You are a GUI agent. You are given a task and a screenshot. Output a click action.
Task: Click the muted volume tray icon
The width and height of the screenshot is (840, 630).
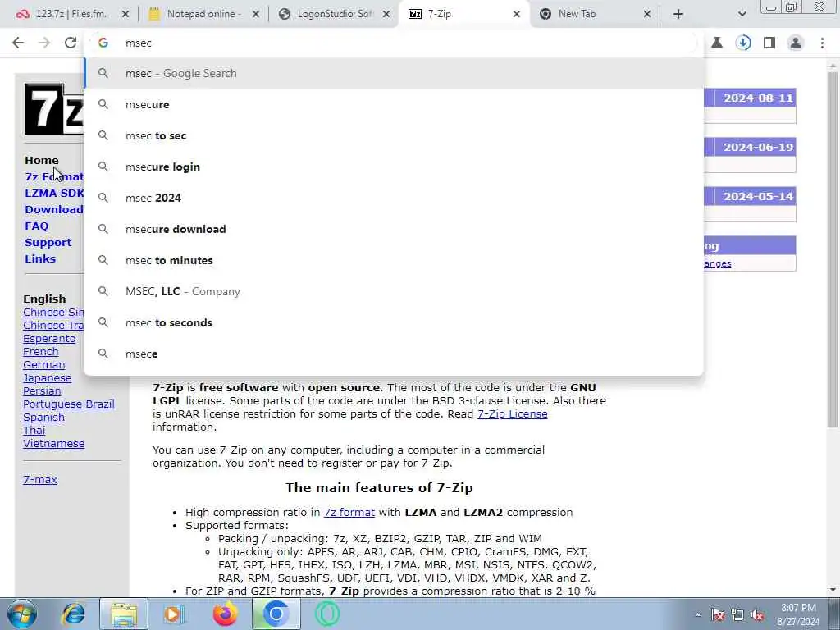(x=757, y=615)
